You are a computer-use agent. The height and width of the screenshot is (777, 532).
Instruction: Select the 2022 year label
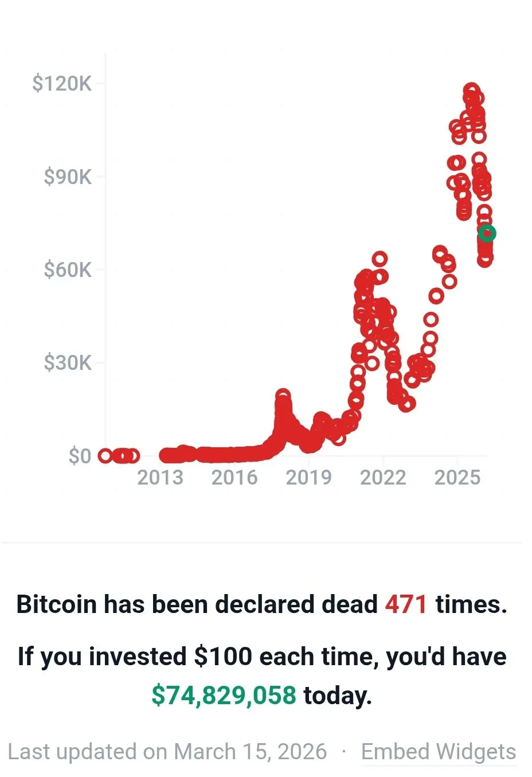(x=383, y=477)
